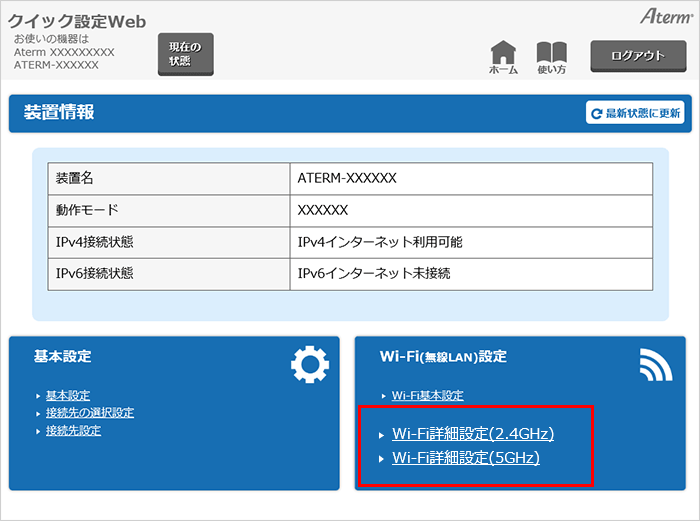
Task: Click the Wi-Fi signal icon
Action: click(x=655, y=365)
